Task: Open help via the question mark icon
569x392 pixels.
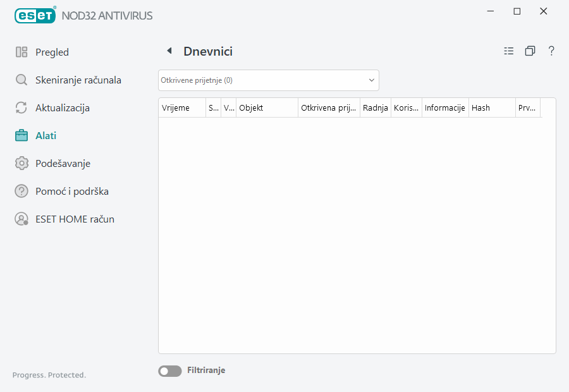Action: [x=551, y=51]
